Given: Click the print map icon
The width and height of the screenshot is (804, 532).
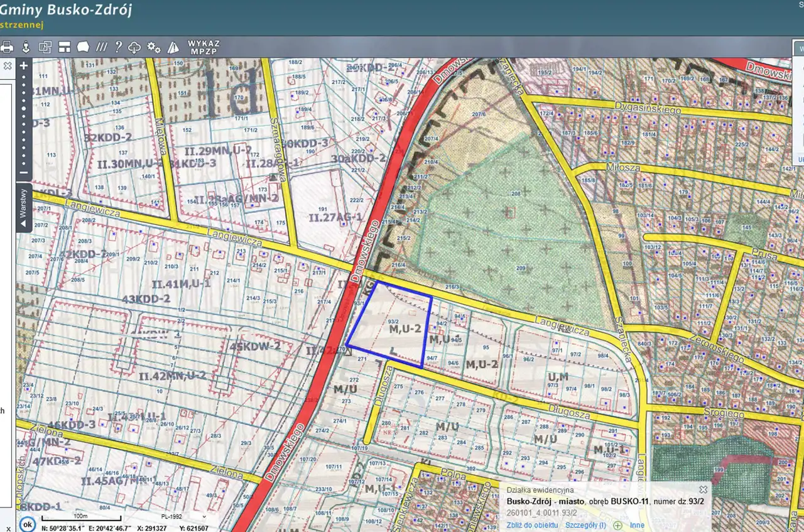Looking at the screenshot, I should [x=7, y=47].
